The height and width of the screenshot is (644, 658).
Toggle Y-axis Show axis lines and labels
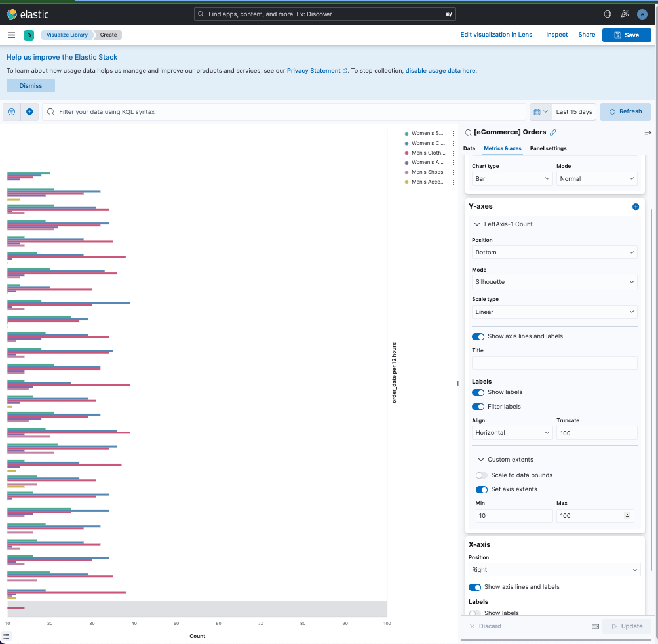click(478, 336)
